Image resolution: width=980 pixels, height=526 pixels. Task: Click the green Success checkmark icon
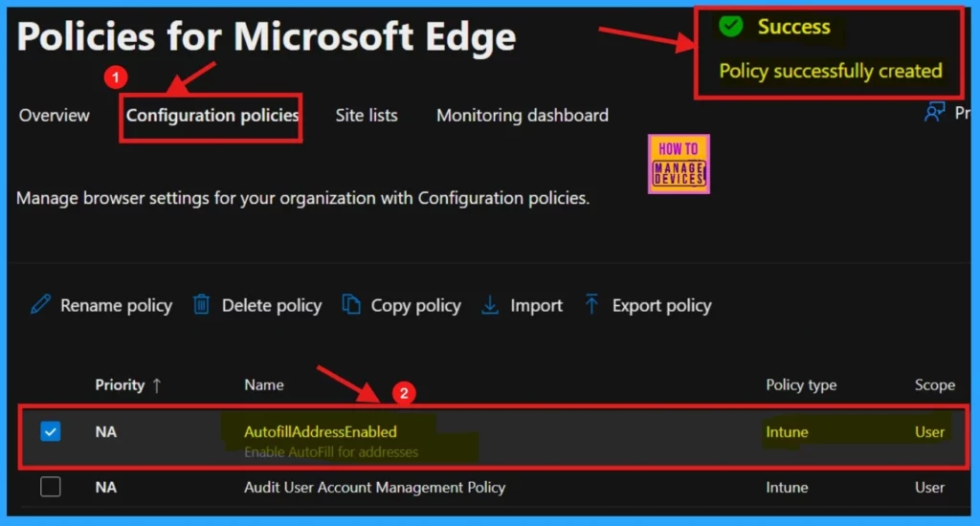730,26
